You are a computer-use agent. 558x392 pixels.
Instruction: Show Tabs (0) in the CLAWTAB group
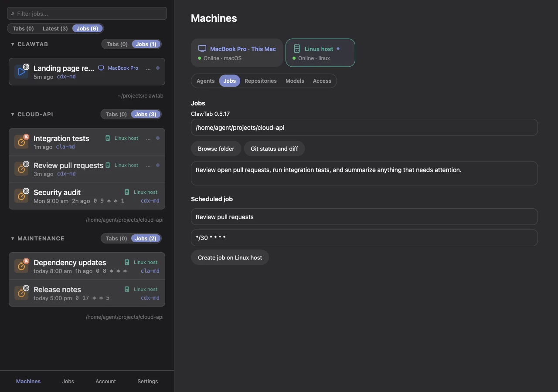[117, 44]
